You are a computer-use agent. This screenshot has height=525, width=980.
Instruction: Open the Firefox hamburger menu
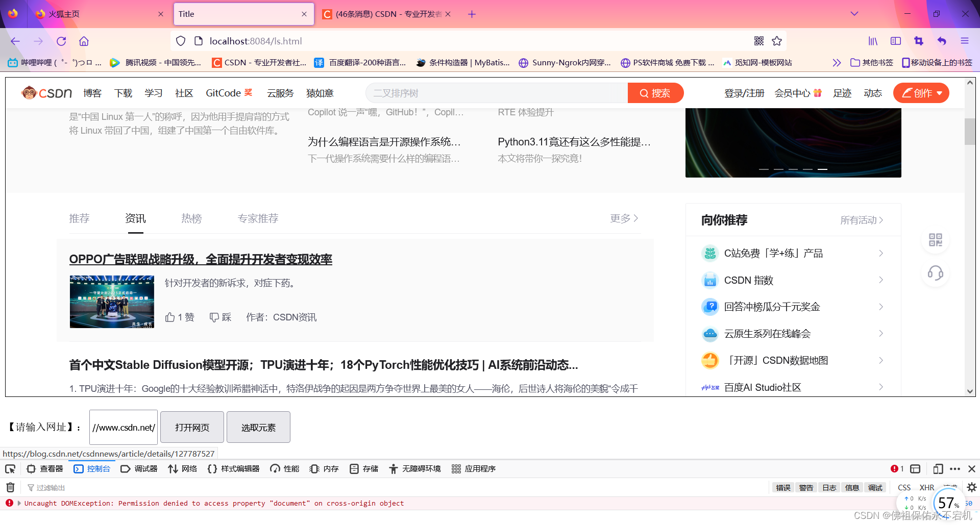pos(964,41)
